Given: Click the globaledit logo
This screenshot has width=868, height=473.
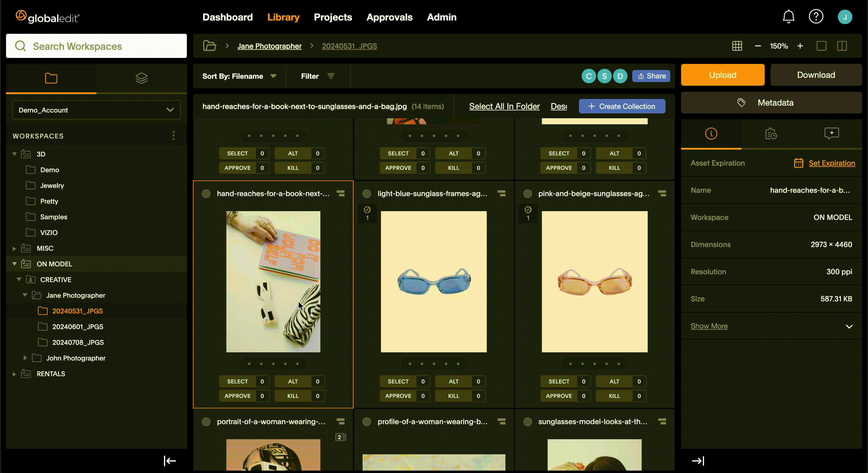Looking at the screenshot, I should [x=48, y=17].
